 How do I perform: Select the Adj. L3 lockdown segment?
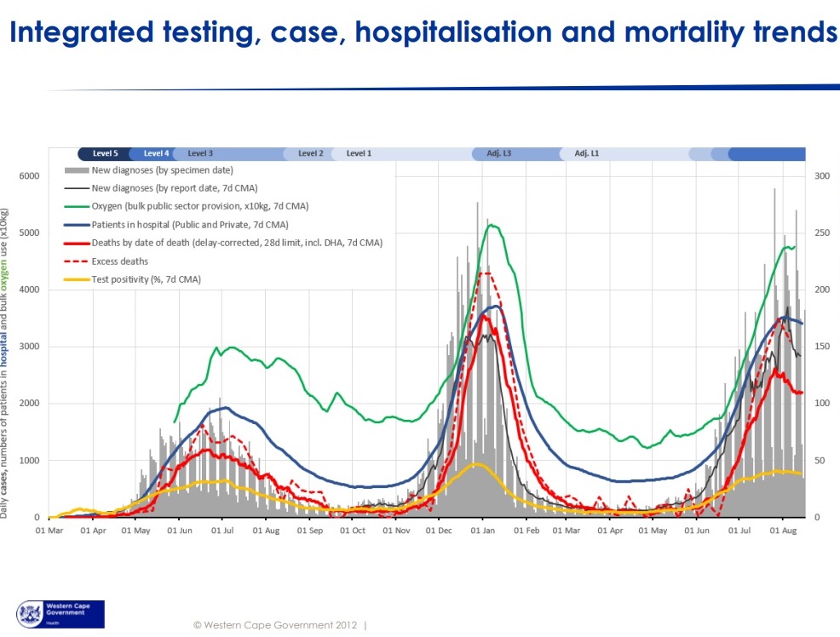point(517,153)
